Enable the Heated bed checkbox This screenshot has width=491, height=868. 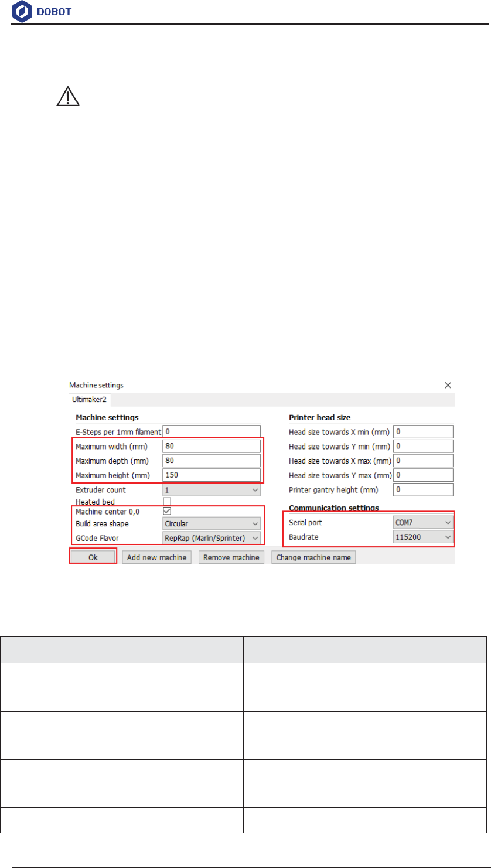tap(167, 502)
